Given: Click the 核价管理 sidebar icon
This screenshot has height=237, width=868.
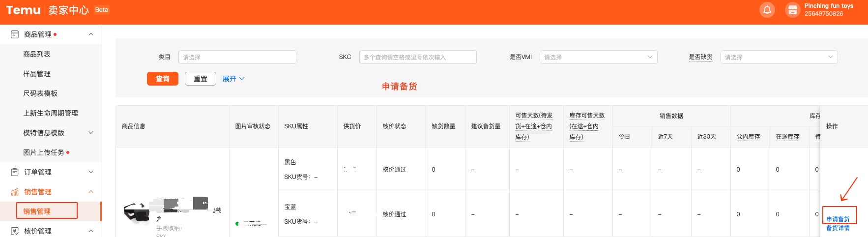Looking at the screenshot, I should [x=15, y=231].
